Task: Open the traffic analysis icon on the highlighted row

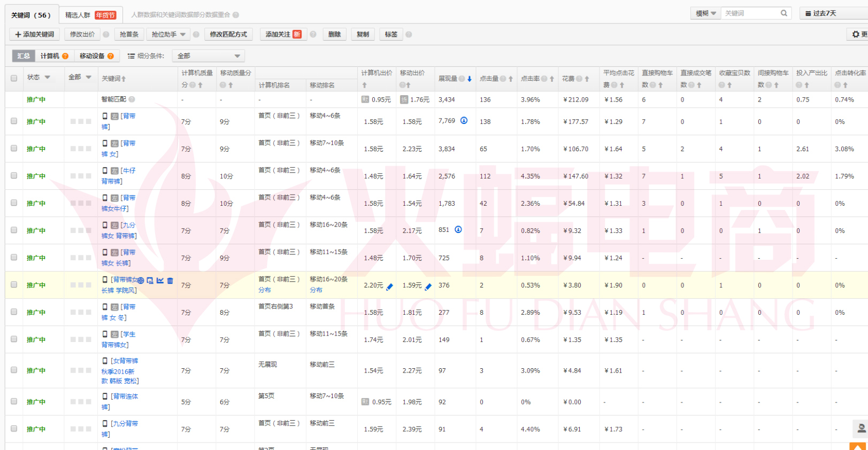Action: point(150,281)
